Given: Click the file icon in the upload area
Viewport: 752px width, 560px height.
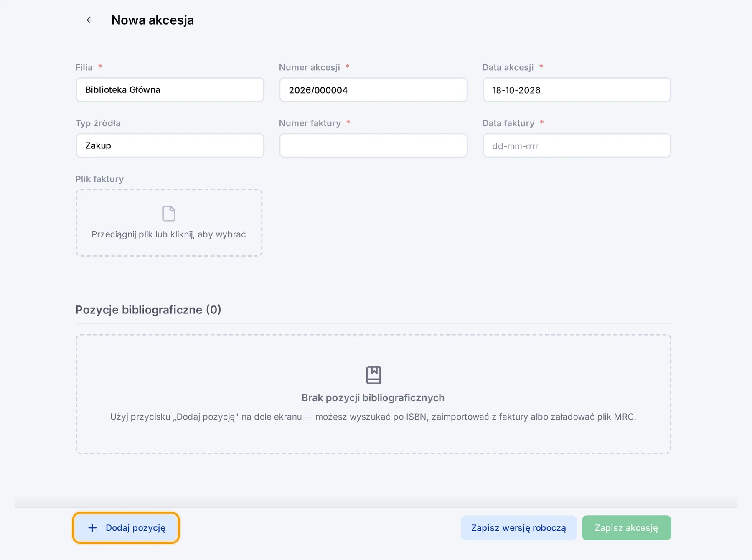Looking at the screenshot, I should 169,214.
